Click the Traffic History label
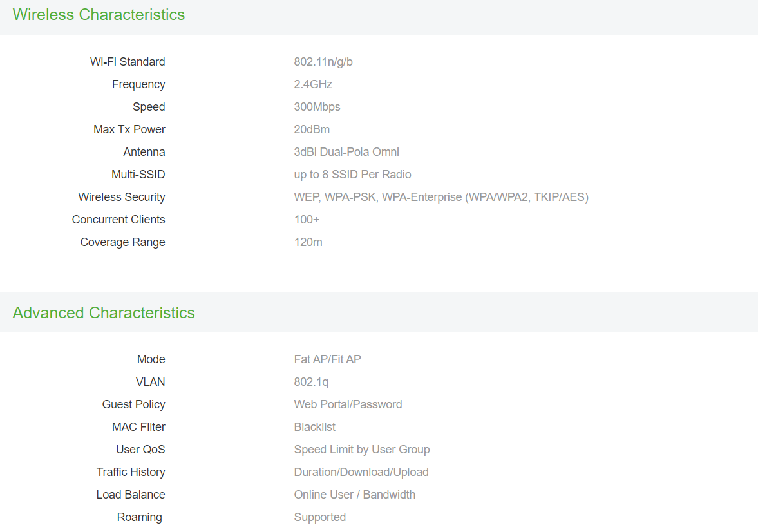This screenshot has width=758, height=532. coord(131,472)
